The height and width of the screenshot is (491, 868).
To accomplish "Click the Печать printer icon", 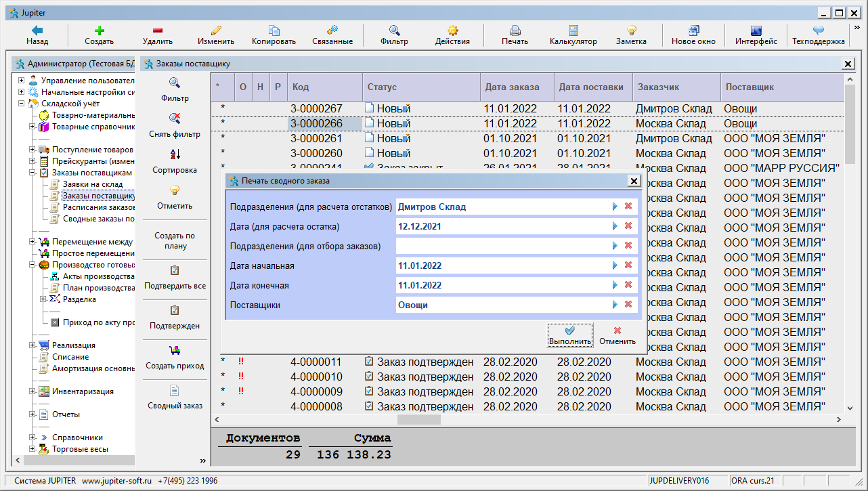I will pyautogui.click(x=515, y=30).
